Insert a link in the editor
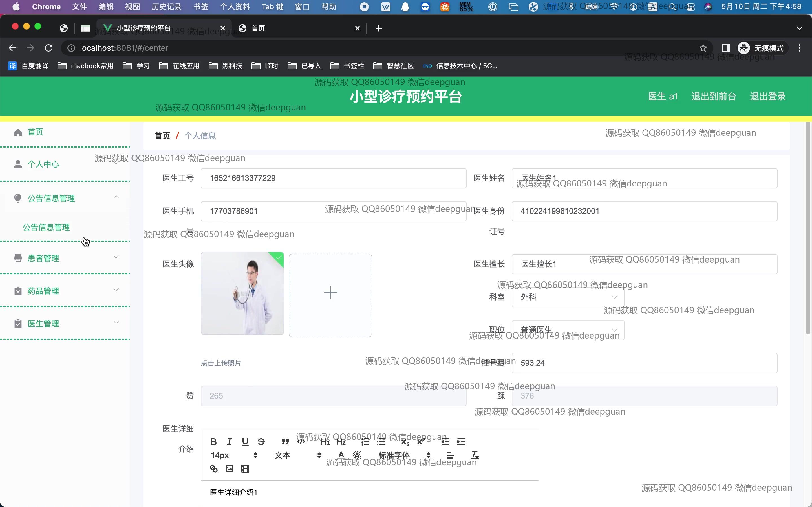Screen dimensions: 812x507 213,468
